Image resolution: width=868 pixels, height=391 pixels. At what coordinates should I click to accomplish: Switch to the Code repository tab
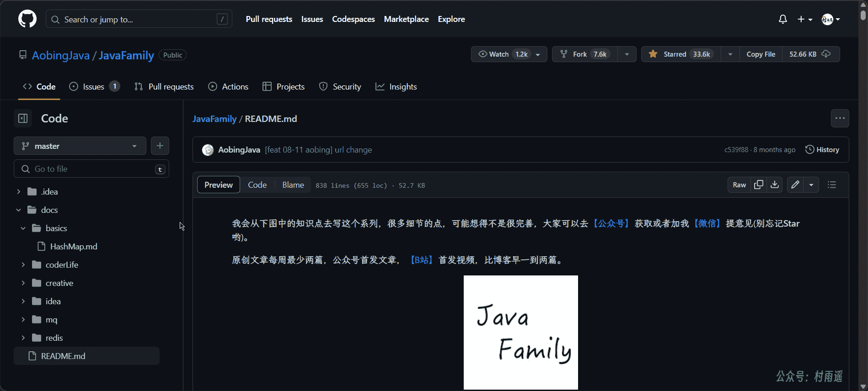pos(39,86)
